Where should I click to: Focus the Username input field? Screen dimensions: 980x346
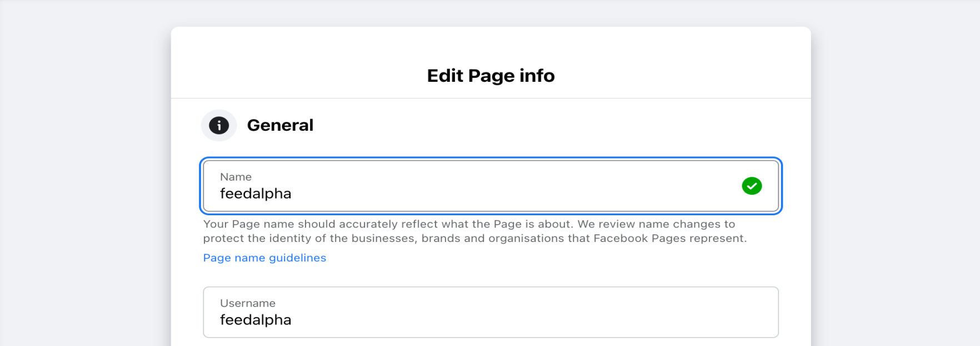tap(491, 312)
